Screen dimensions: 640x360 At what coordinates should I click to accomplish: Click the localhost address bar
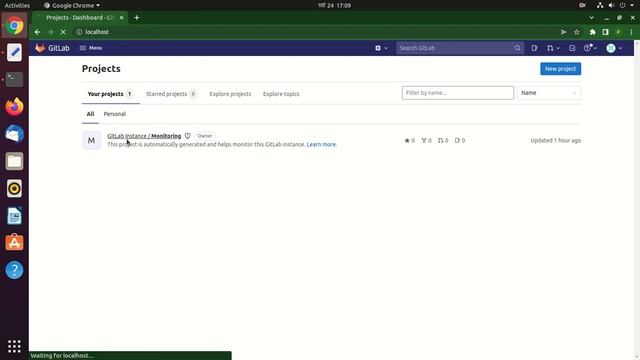(x=314, y=32)
